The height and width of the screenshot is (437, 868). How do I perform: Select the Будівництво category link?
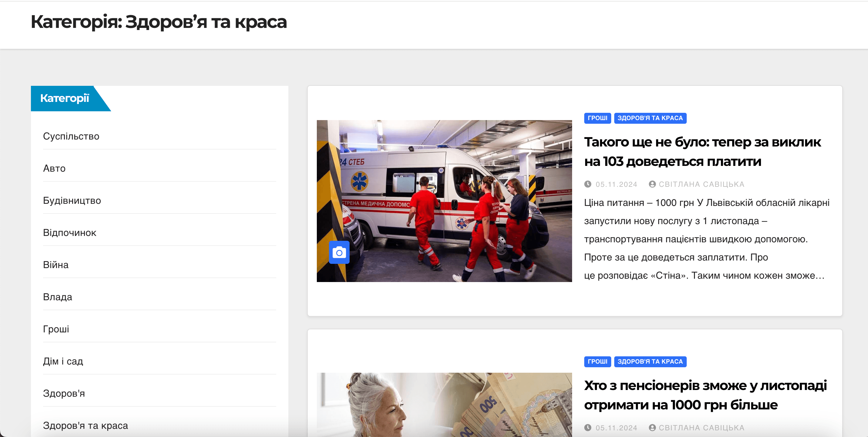[72, 200]
